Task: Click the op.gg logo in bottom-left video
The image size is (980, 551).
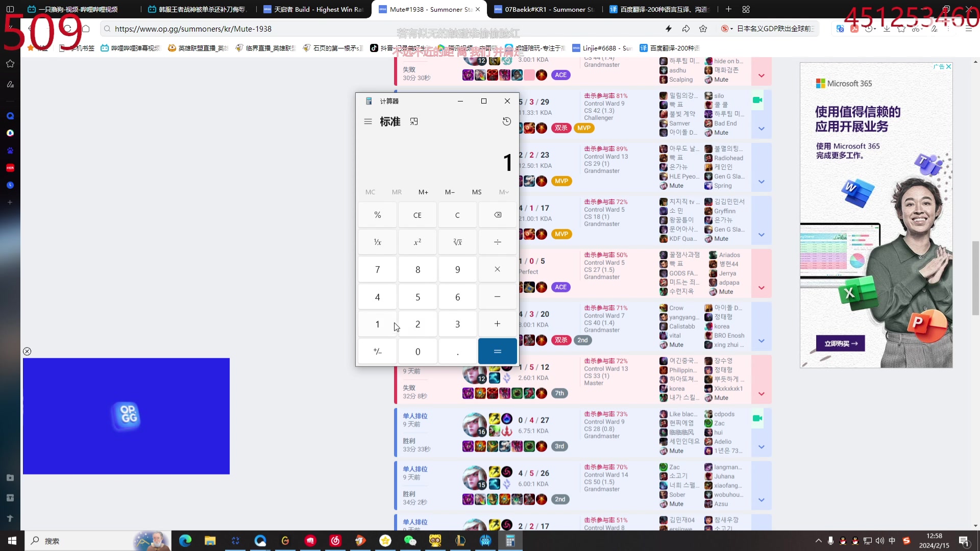Action: pos(127,416)
